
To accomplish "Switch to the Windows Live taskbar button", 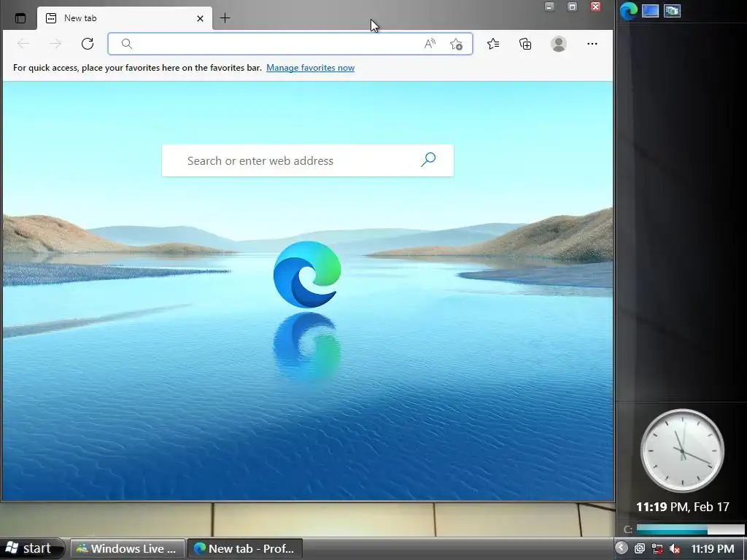I will pyautogui.click(x=127, y=548).
